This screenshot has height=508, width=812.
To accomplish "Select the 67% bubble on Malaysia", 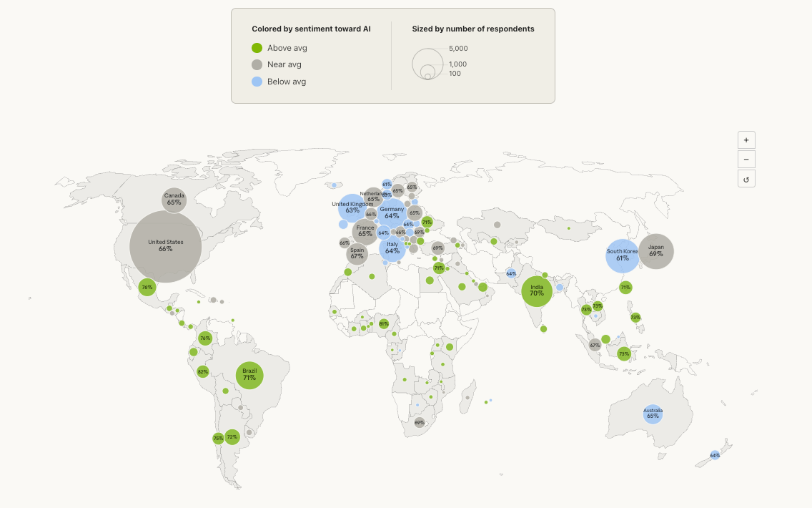I will tap(595, 346).
